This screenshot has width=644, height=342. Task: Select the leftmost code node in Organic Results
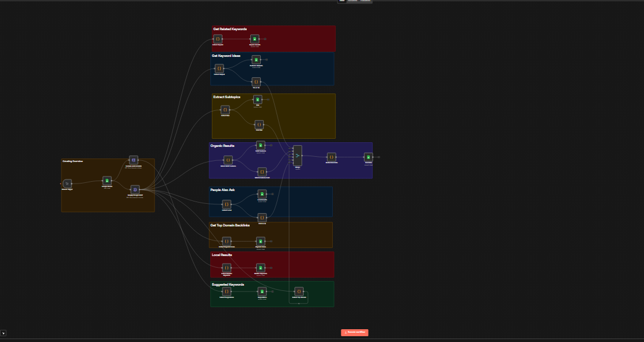[x=228, y=160]
